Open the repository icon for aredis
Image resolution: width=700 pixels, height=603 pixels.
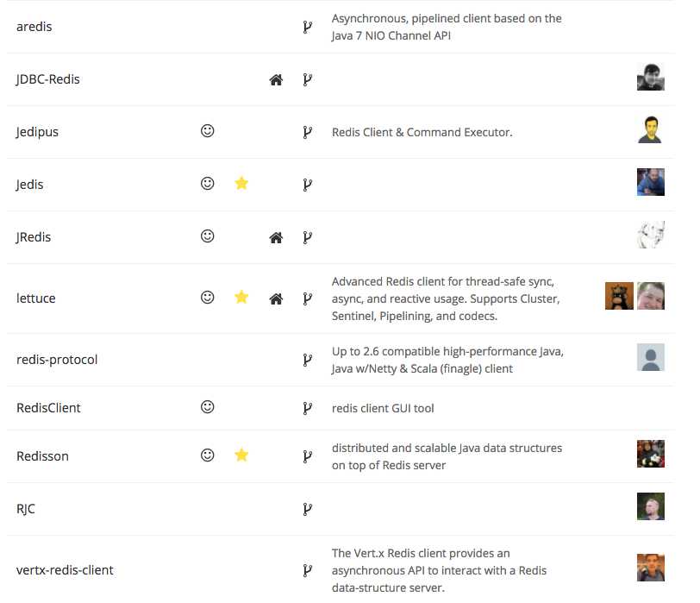[307, 27]
